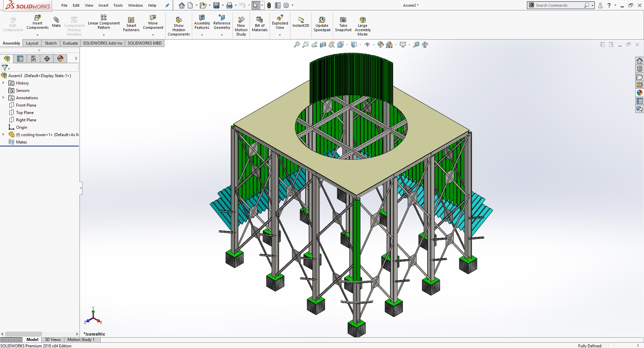
Task: Toggle the pin on the CommandManager
Action: [167, 5]
